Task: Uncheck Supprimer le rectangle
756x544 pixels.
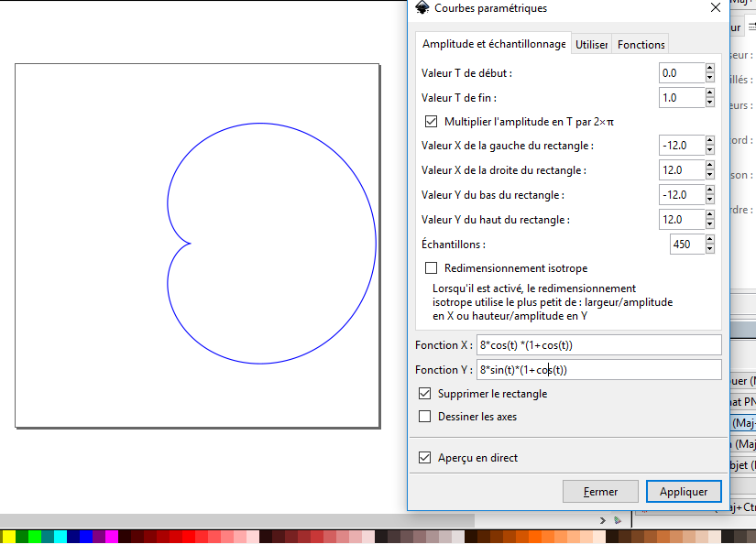Action: pos(425,394)
